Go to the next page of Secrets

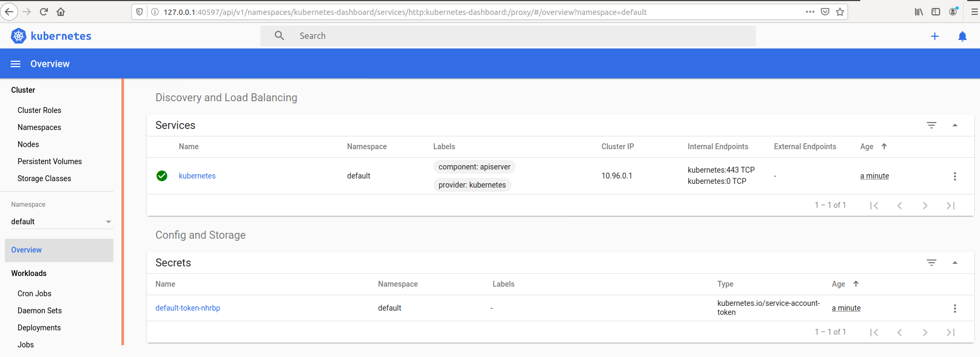coord(925,332)
